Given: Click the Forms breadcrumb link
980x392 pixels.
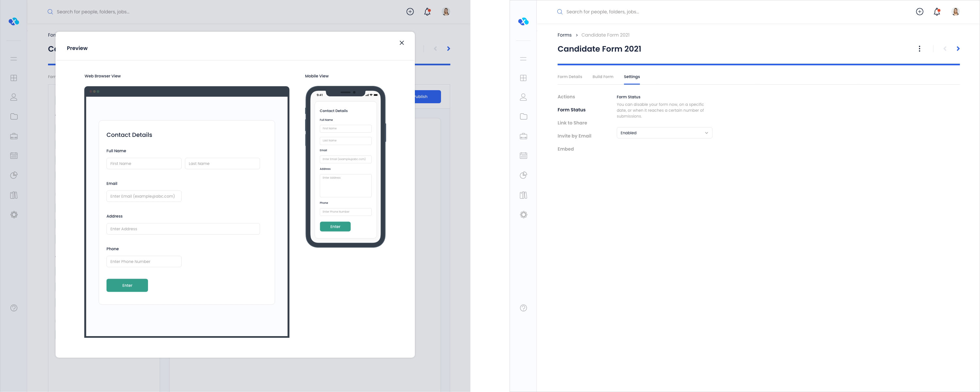Looking at the screenshot, I should [x=564, y=35].
